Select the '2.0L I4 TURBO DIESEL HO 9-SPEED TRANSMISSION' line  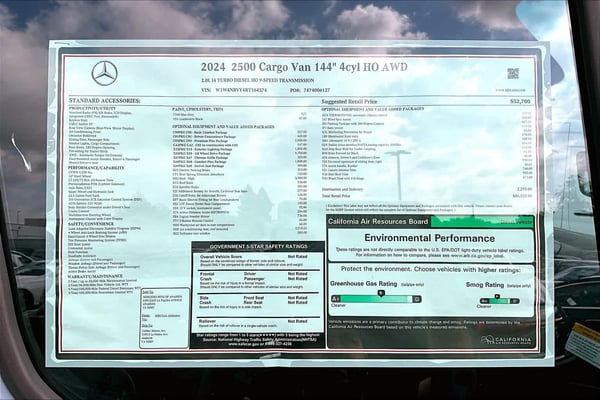(257, 80)
